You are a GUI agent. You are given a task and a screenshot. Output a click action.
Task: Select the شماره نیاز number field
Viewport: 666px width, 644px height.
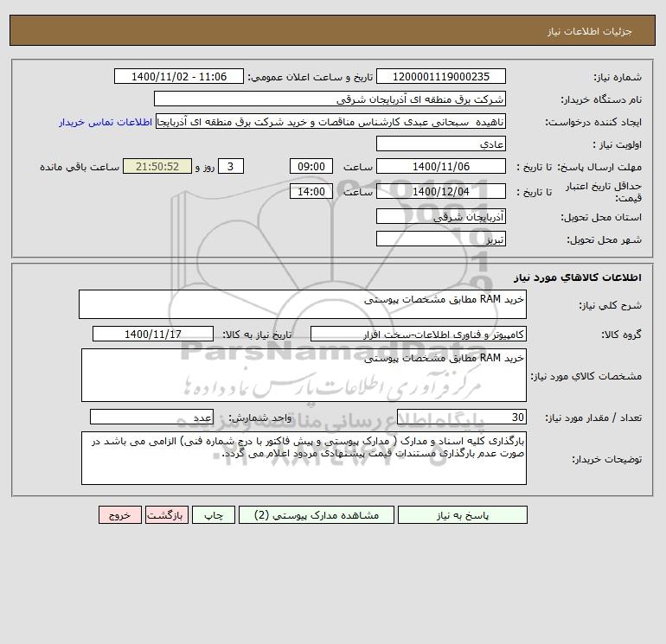tap(441, 76)
